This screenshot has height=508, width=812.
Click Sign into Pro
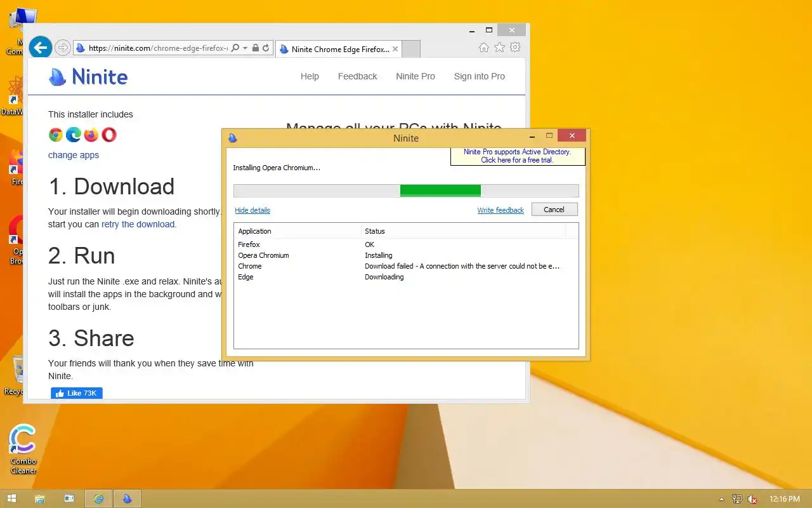click(480, 76)
